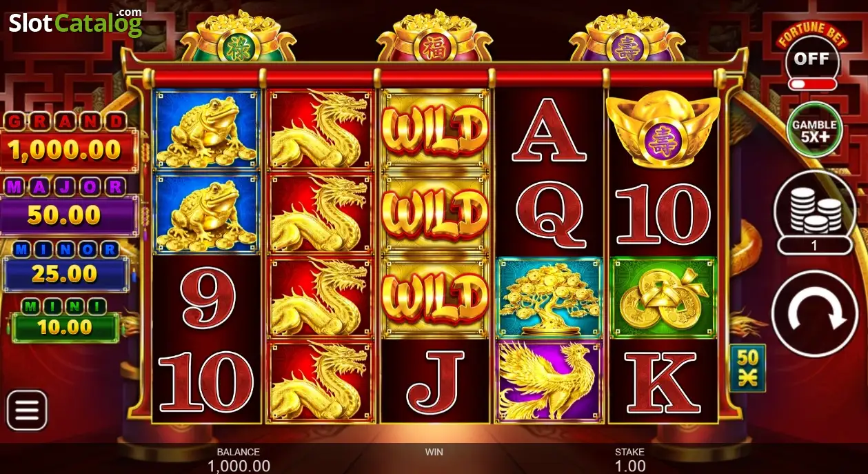This screenshot has width=868, height=474.
Task: Click the golden phoenix symbol
Action: click(x=549, y=381)
